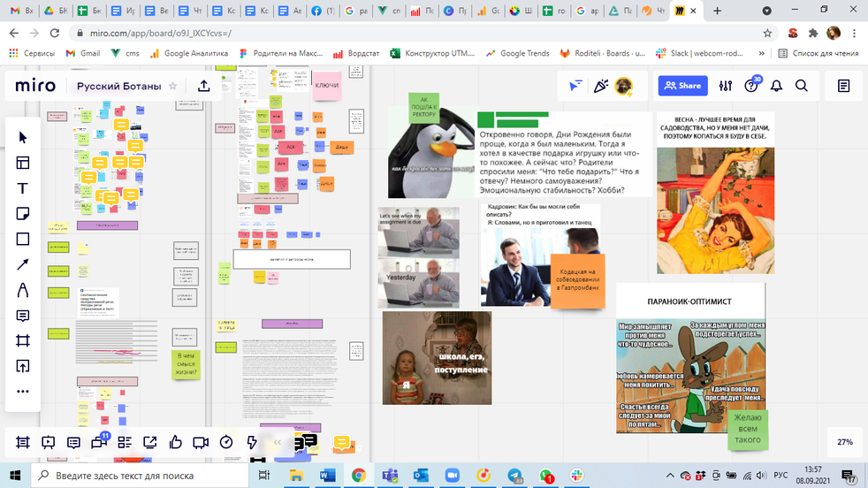Viewport: 868px width, 488px height.
Task: Click the Share button
Action: click(x=682, y=86)
